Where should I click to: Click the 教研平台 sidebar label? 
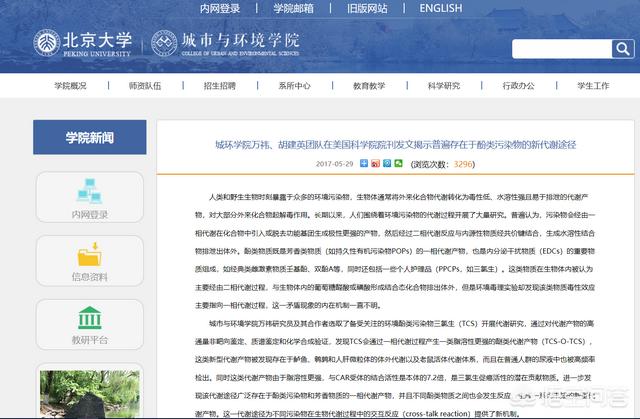click(90, 340)
